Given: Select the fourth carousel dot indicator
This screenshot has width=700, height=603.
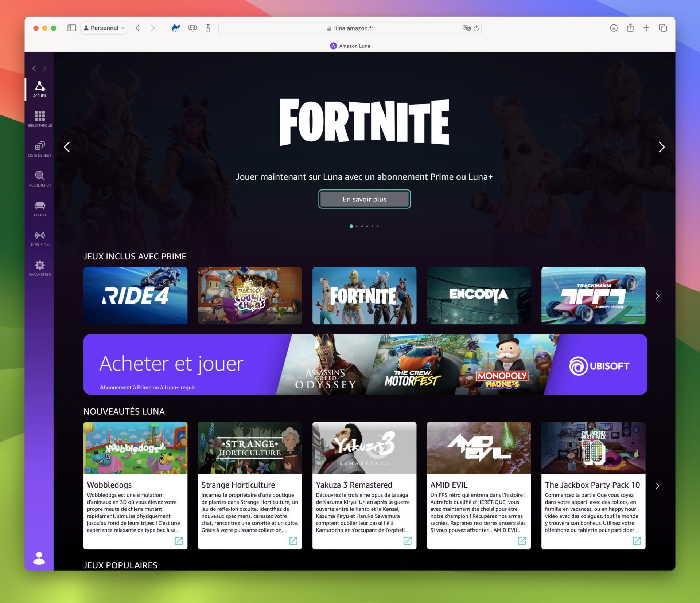Looking at the screenshot, I should pyautogui.click(x=367, y=226).
